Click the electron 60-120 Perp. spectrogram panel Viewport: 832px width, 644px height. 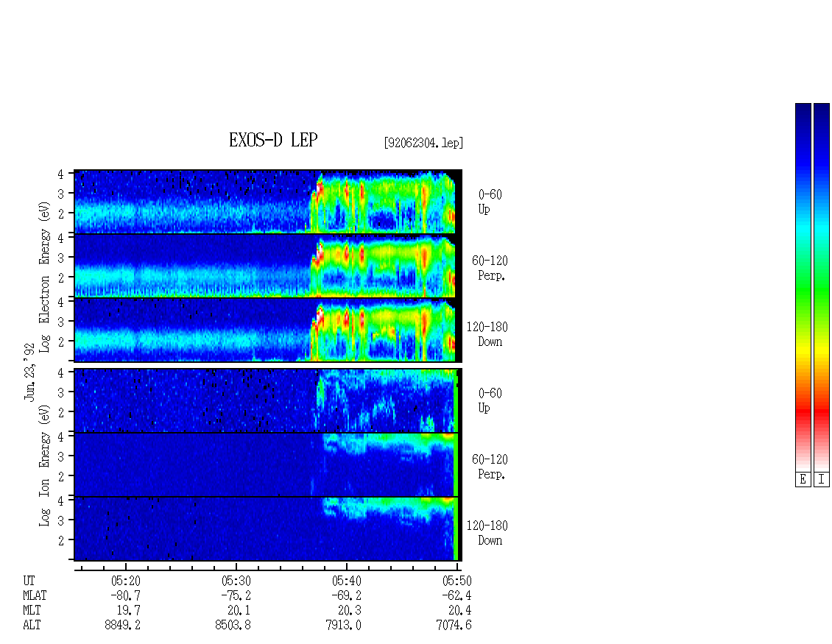(268, 266)
